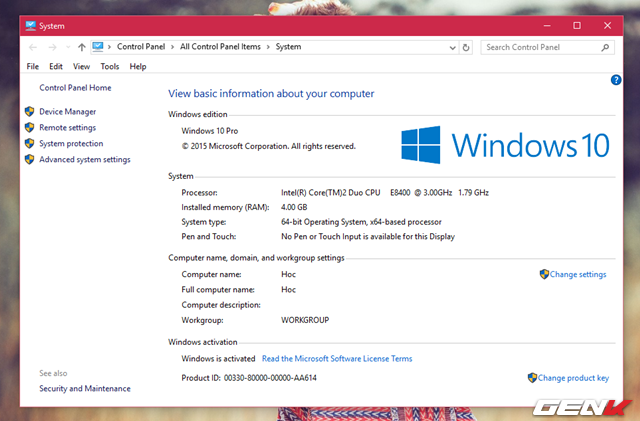Open the Edit menu
Image resolution: width=640 pixels, height=421 pixels.
point(56,66)
